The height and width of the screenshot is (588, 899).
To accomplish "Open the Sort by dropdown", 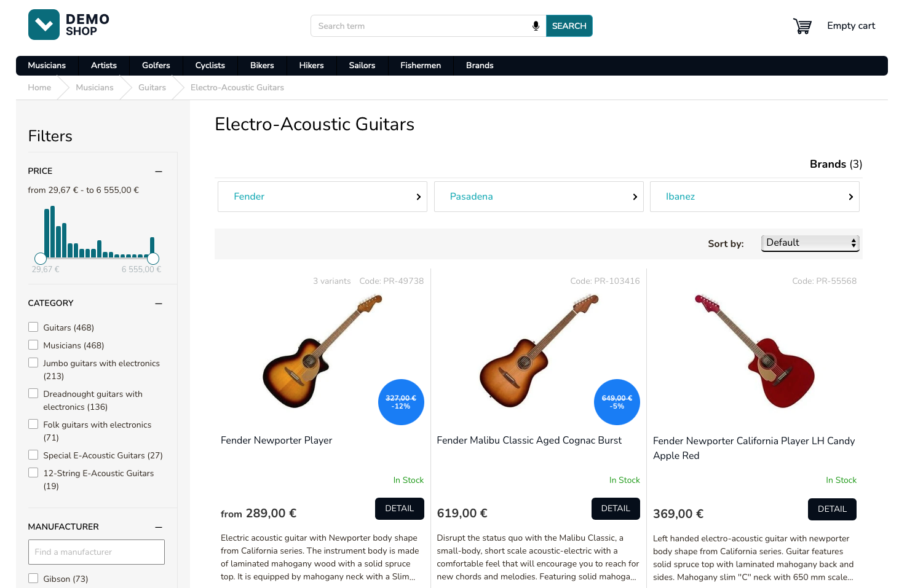I will [810, 243].
